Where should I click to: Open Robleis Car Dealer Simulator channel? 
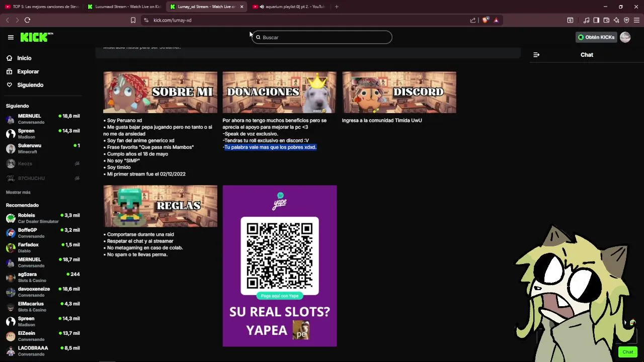[43, 218]
